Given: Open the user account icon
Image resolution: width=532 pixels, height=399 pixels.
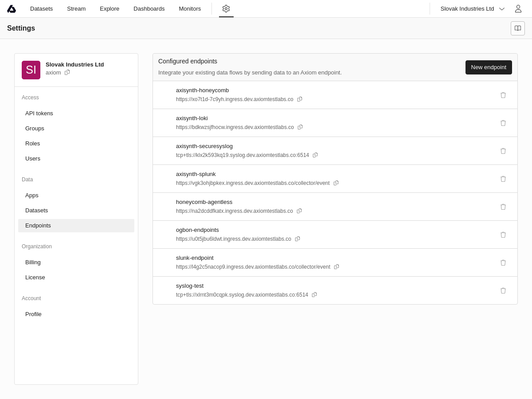Looking at the screenshot, I should point(518,8).
